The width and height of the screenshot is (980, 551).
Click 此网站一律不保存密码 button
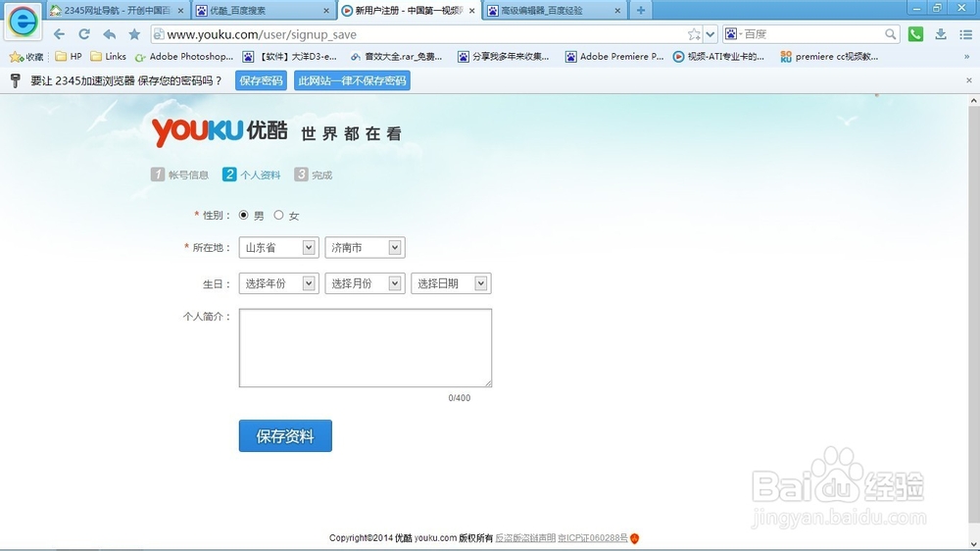click(x=352, y=80)
